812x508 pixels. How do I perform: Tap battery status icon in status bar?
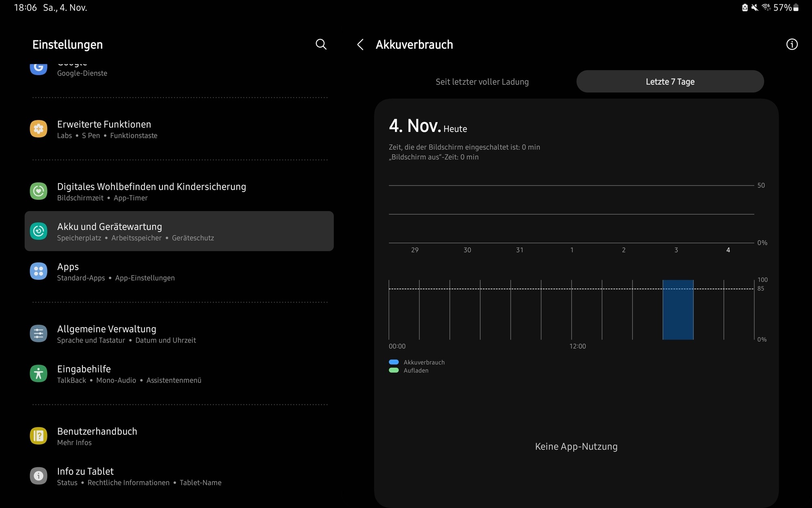(796, 8)
